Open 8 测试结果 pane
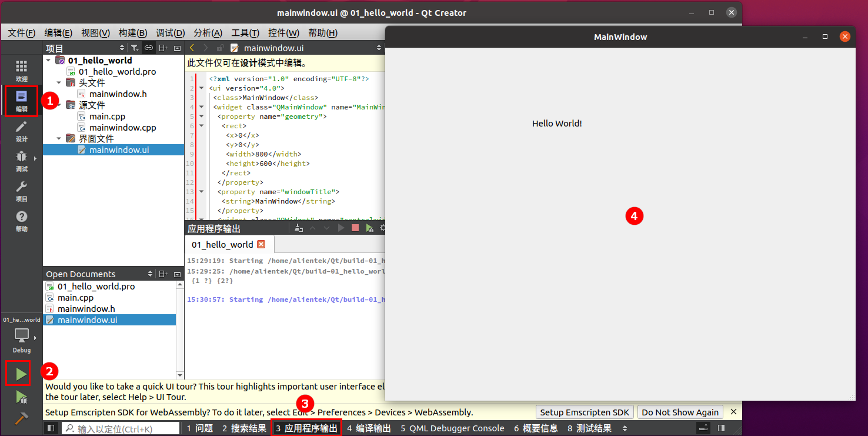 [589, 428]
